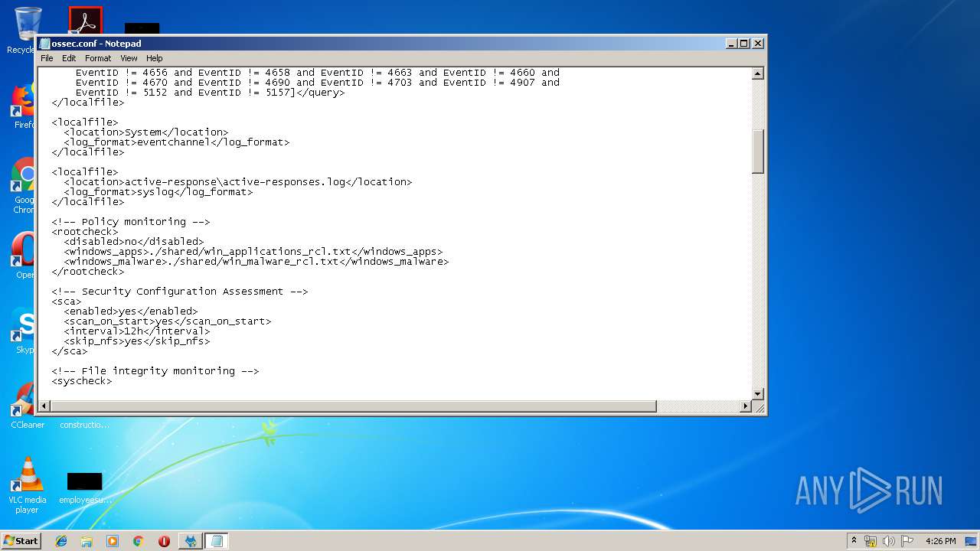Viewport: 980px width, 551px height.
Task: Click the win_applications_rcl.txt line
Action: (253, 252)
